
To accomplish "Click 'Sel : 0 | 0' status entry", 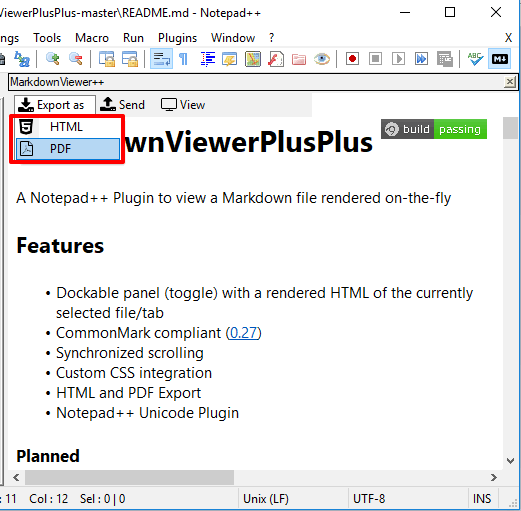I will pyautogui.click(x=102, y=499).
